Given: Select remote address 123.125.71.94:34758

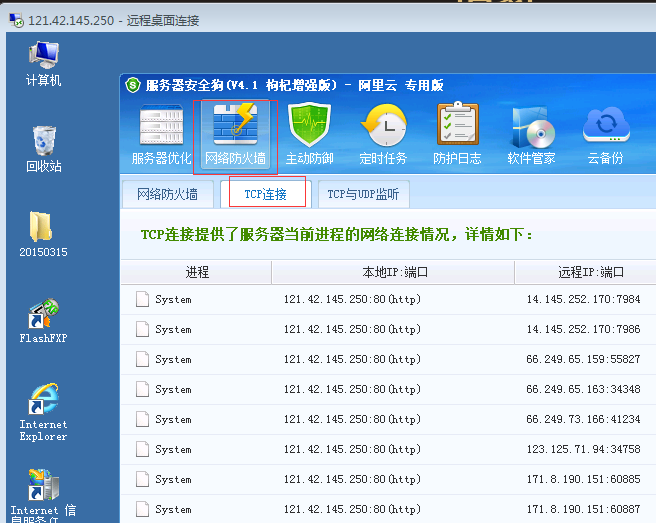Looking at the screenshot, I should point(583,449).
